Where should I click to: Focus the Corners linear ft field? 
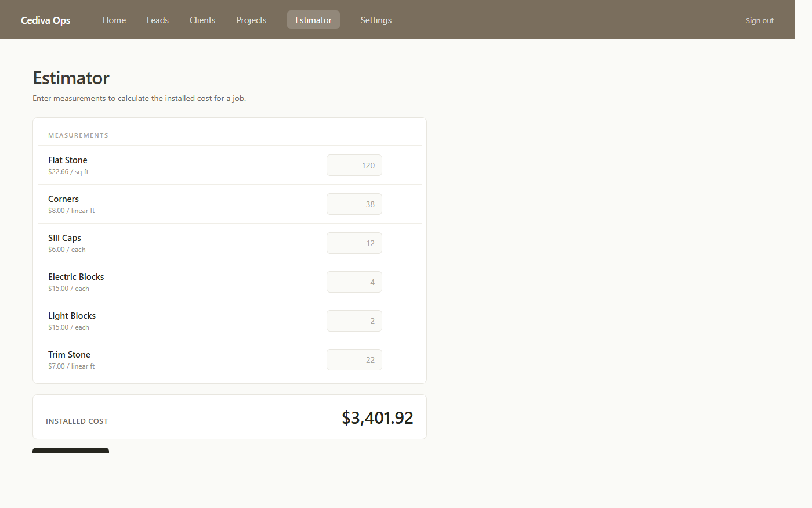354,204
